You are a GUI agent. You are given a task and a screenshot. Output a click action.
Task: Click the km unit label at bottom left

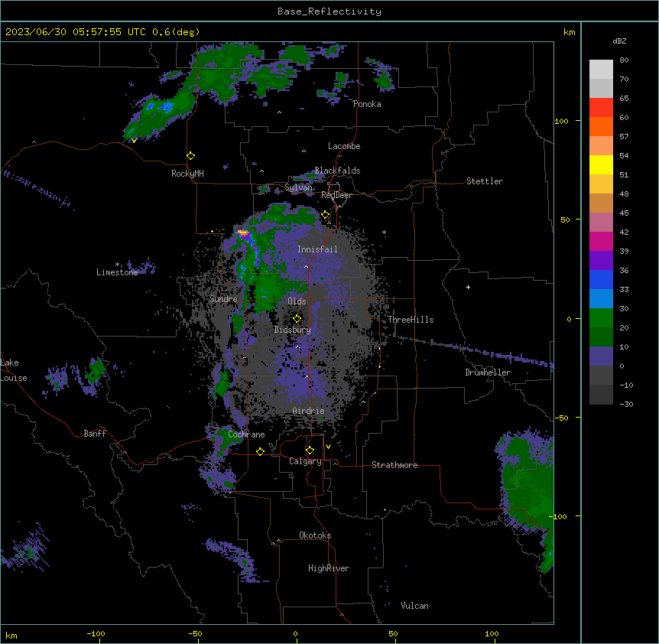(x=11, y=635)
